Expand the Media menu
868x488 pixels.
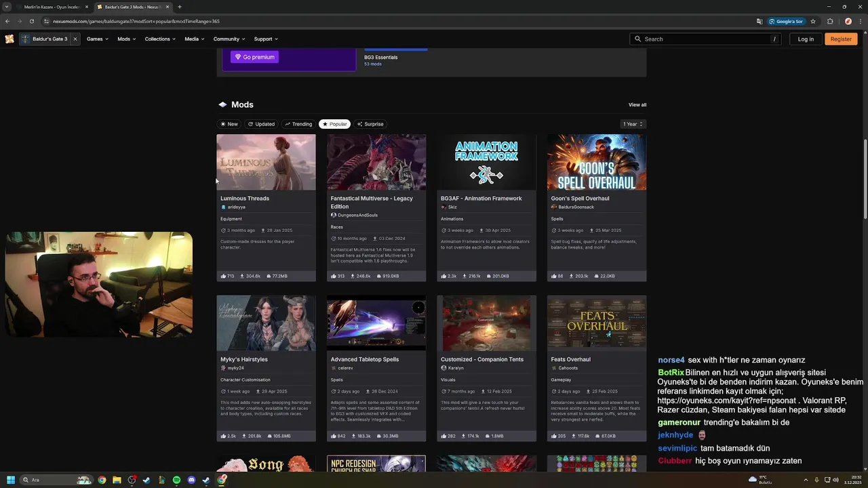click(195, 39)
